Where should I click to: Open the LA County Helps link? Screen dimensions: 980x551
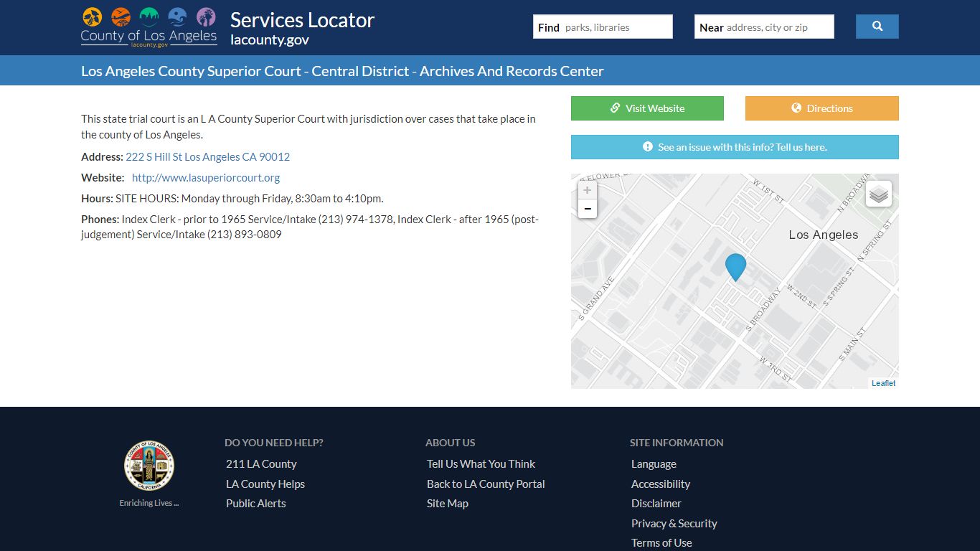[x=265, y=484]
